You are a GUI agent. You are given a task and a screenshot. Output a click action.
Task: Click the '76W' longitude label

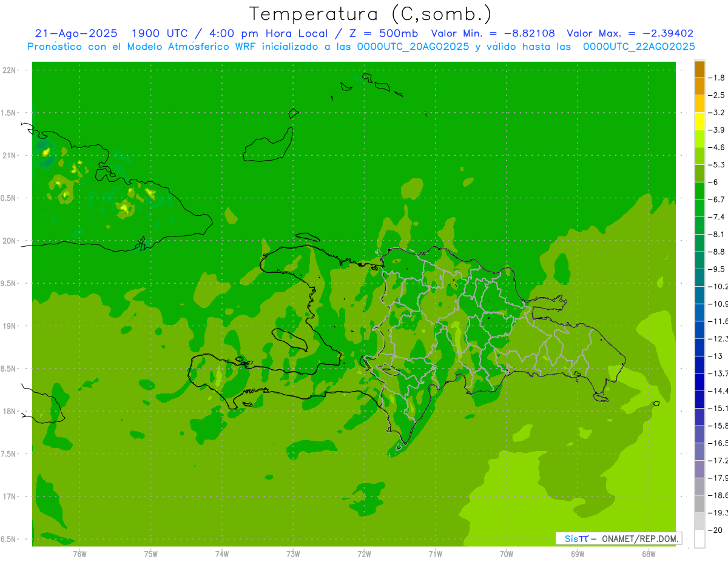point(79,554)
